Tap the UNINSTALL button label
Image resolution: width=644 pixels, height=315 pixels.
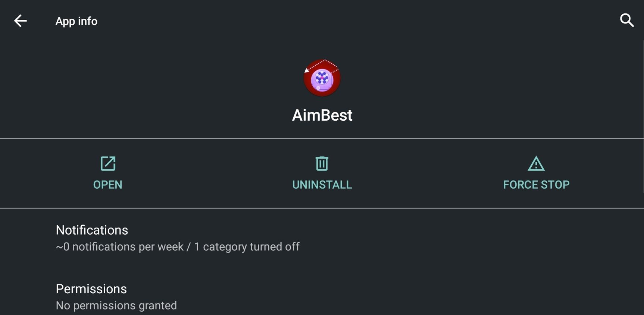(x=322, y=185)
